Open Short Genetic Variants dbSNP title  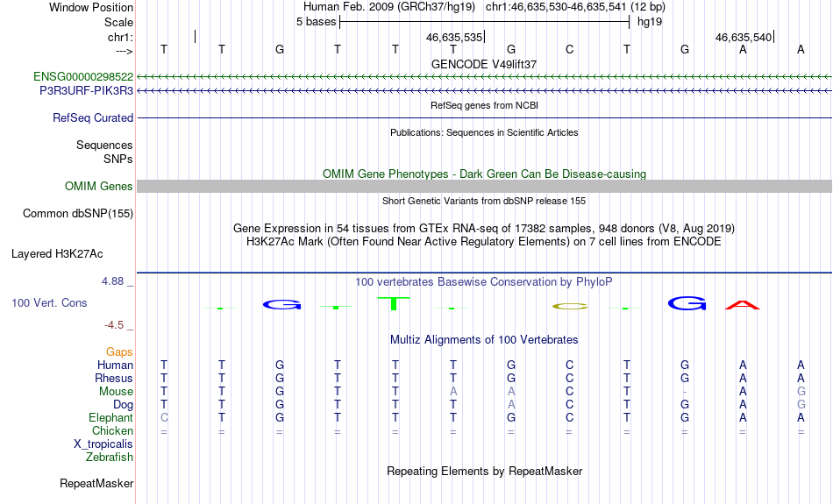(x=484, y=202)
